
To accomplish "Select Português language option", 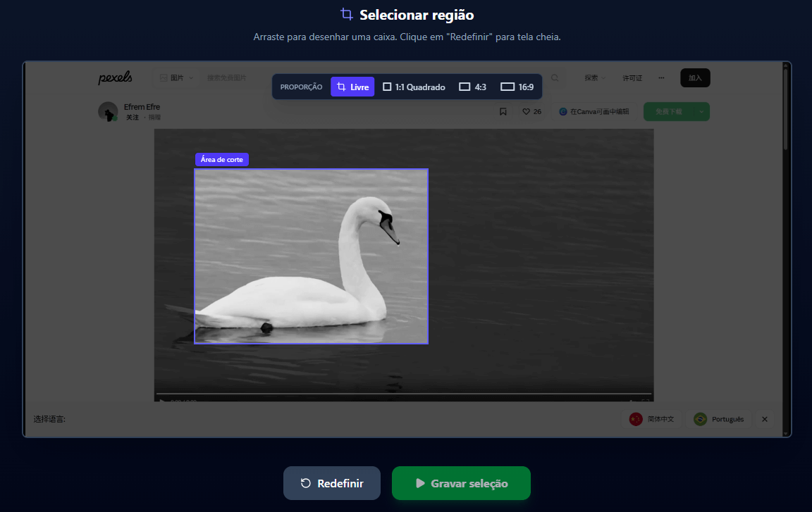I will click(719, 419).
